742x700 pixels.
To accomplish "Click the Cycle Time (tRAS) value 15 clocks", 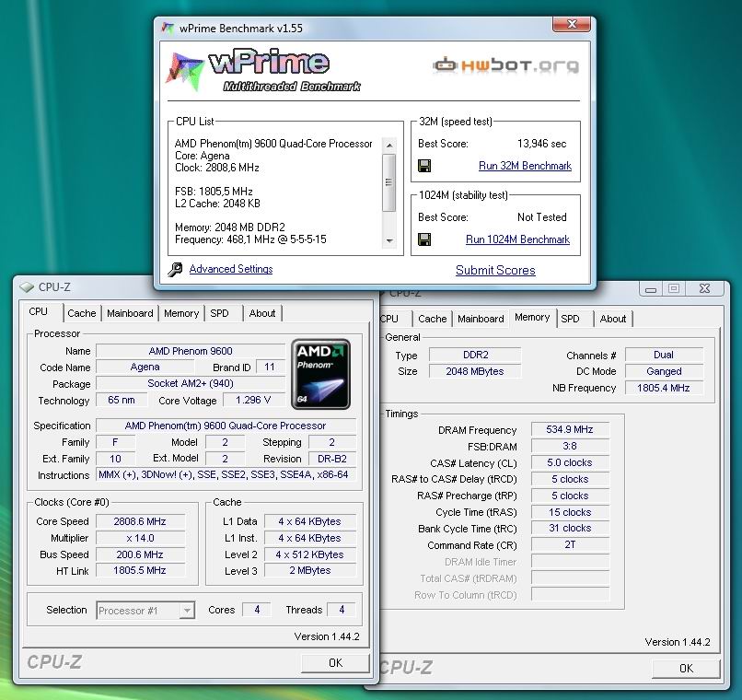I will click(x=570, y=512).
